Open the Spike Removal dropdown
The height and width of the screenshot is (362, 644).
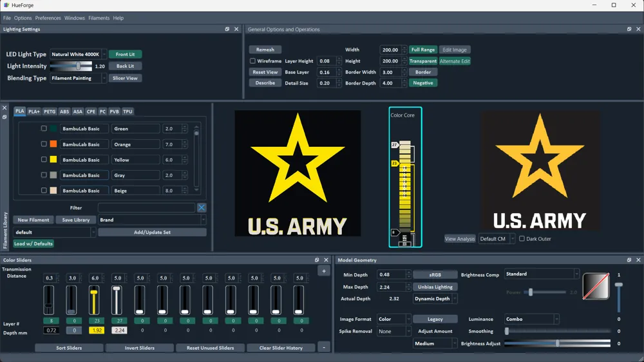[393, 331]
